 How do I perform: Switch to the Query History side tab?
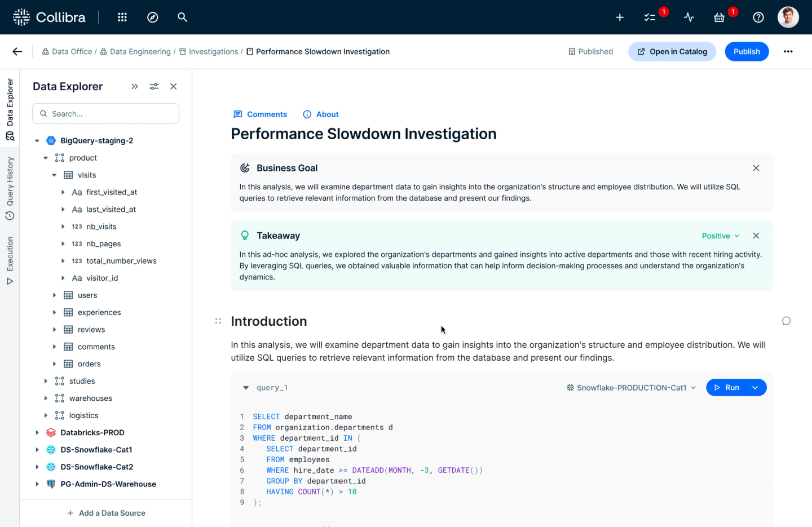pyautogui.click(x=10, y=188)
